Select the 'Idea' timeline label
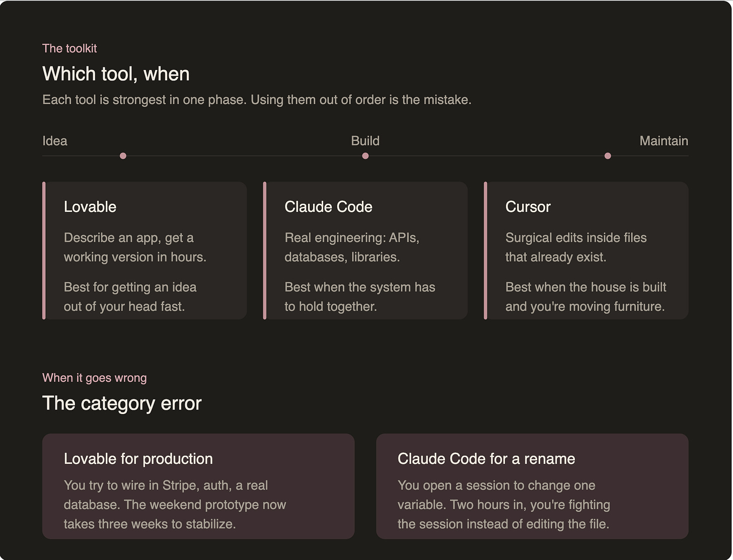The image size is (733, 560). (55, 141)
